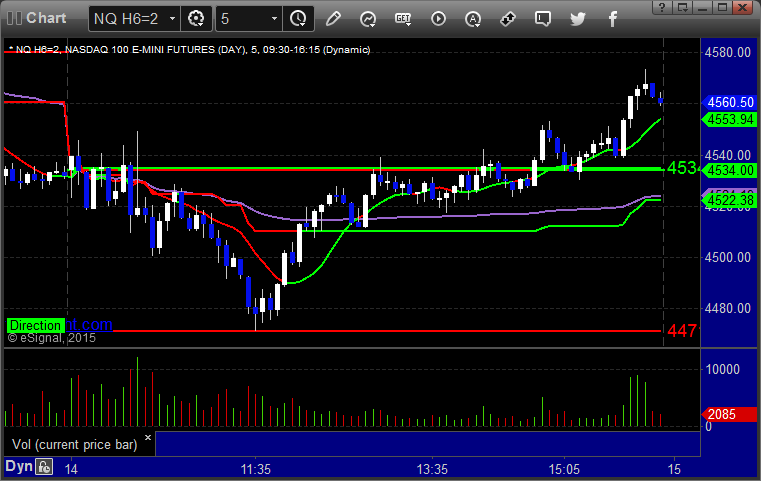Click the 10000 volume axis label
This screenshot has width=761, height=481.
[723, 369]
